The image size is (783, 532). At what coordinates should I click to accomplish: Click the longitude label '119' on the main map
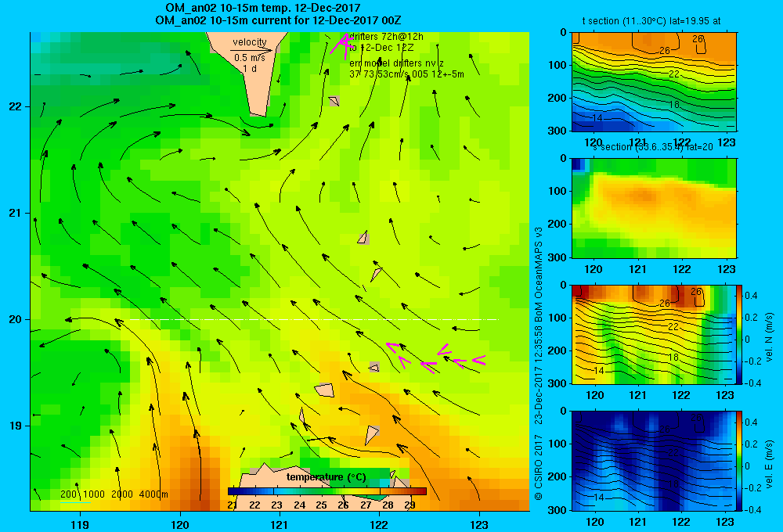point(80,524)
